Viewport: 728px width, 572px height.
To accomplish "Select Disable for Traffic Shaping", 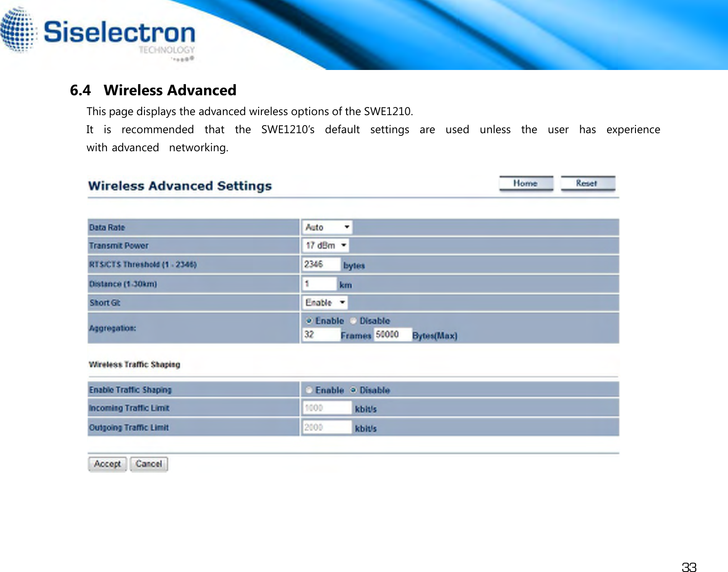I will pos(353,390).
